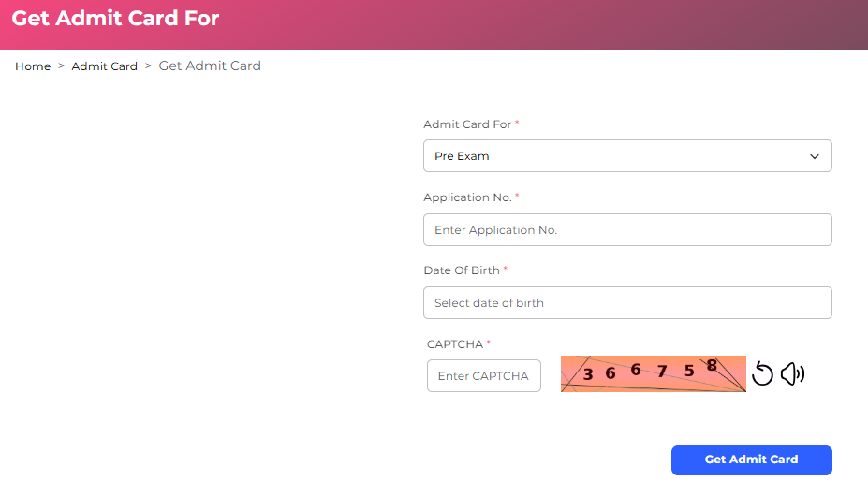Click the refresh CAPTCHA icon
868x496 pixels.
[762, 374]
